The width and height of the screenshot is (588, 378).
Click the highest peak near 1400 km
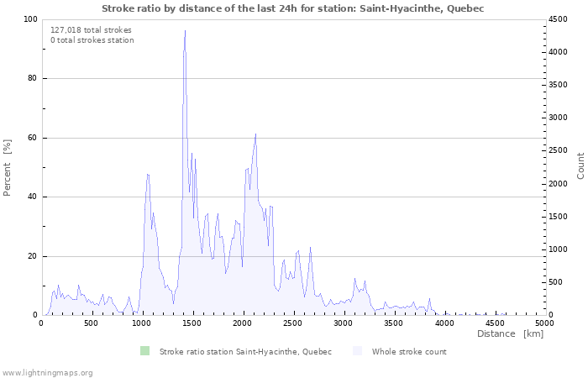185,31
